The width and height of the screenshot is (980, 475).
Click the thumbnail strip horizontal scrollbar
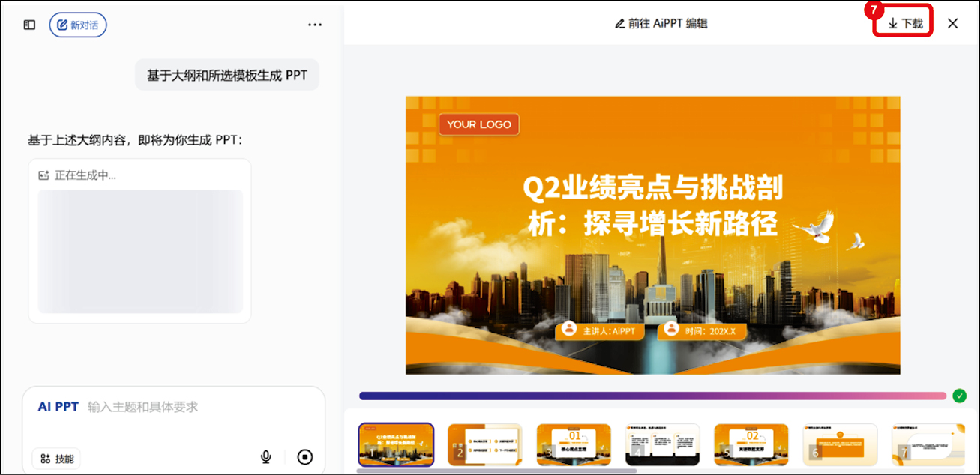496,471
